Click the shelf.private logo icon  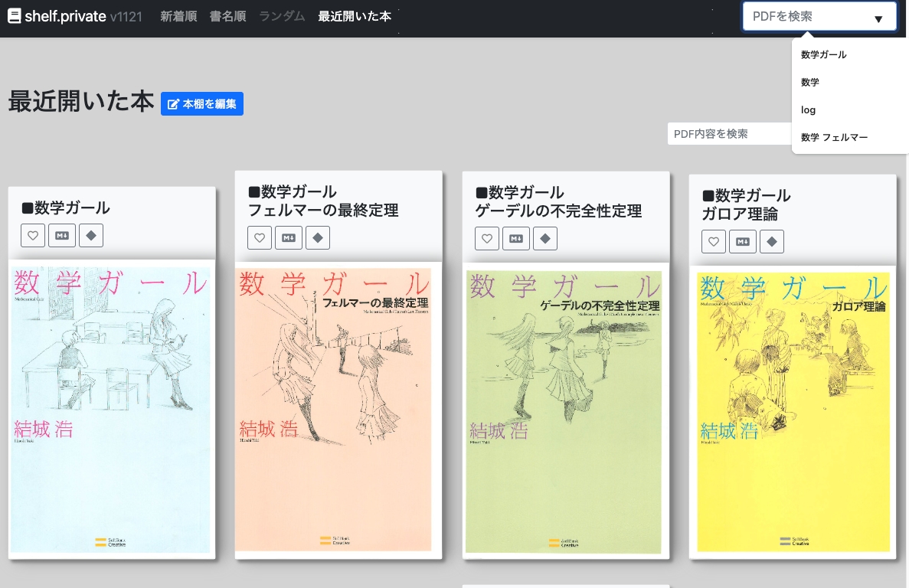point(15,16)
